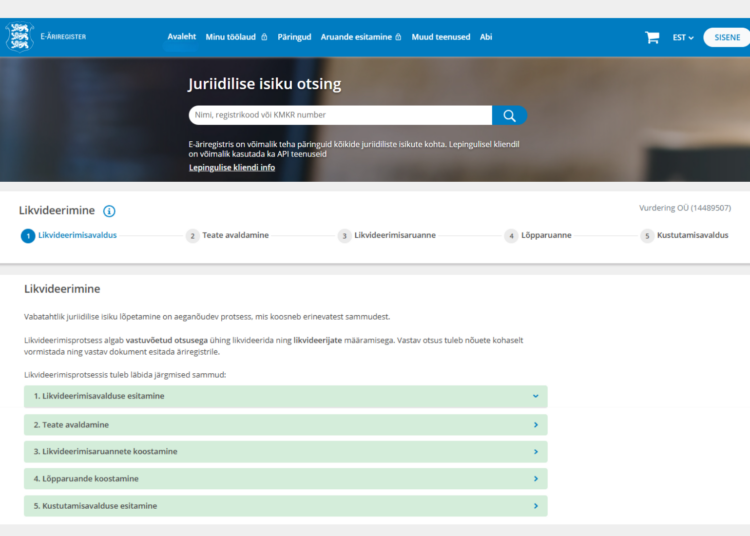
Task: Click bold text likvideerijate
Action: coord(318,340)
